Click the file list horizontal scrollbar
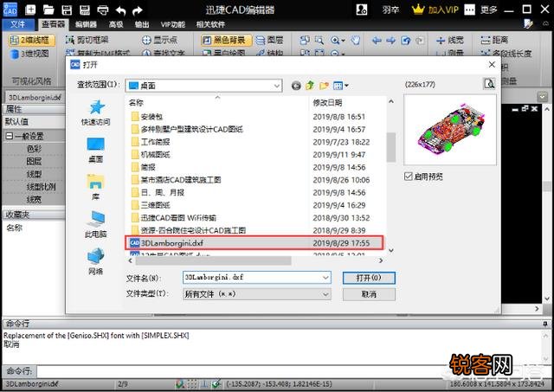Image resolution: width=554 pixels, height=392 pixels. point(214,260)
